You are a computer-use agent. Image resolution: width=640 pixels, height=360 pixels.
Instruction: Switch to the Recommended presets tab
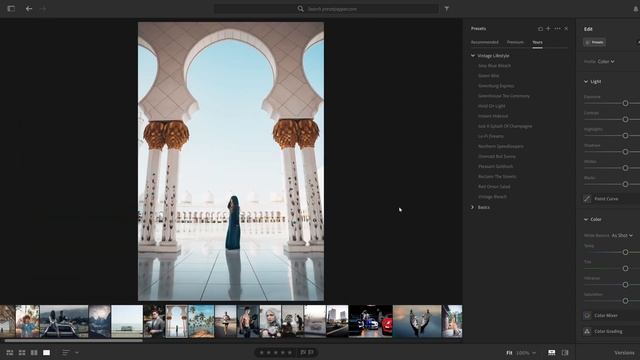[484, 42]
